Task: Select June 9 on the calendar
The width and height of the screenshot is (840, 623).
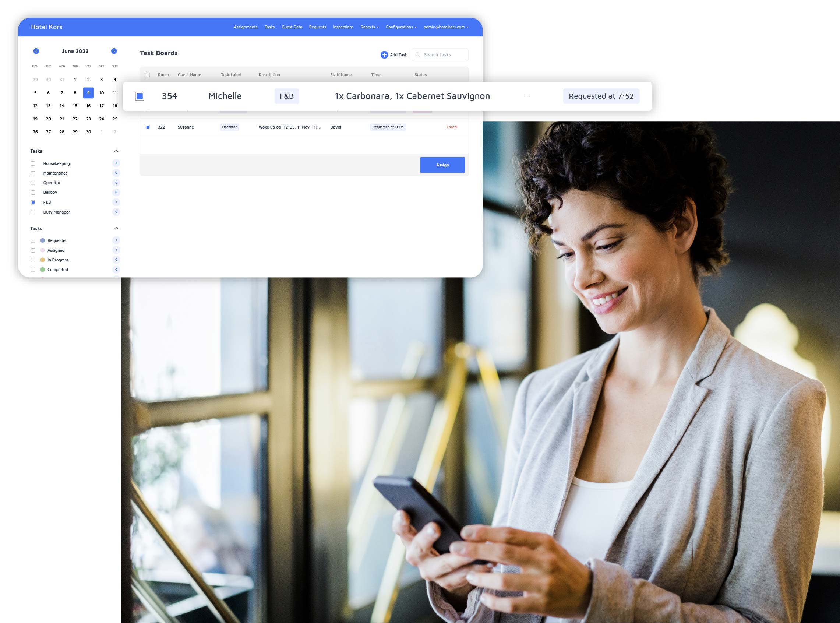Action: tap(88, 93)
